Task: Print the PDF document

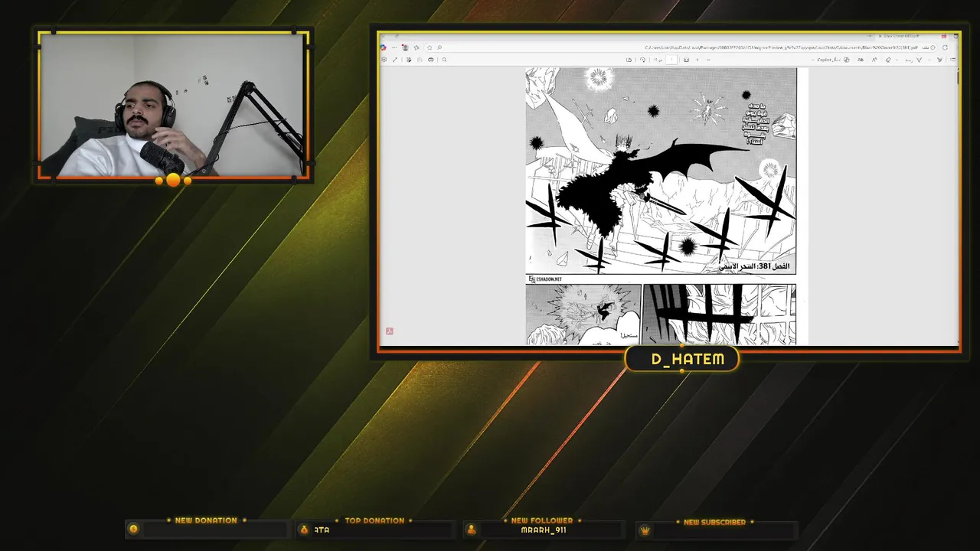Action: (430, 60)
